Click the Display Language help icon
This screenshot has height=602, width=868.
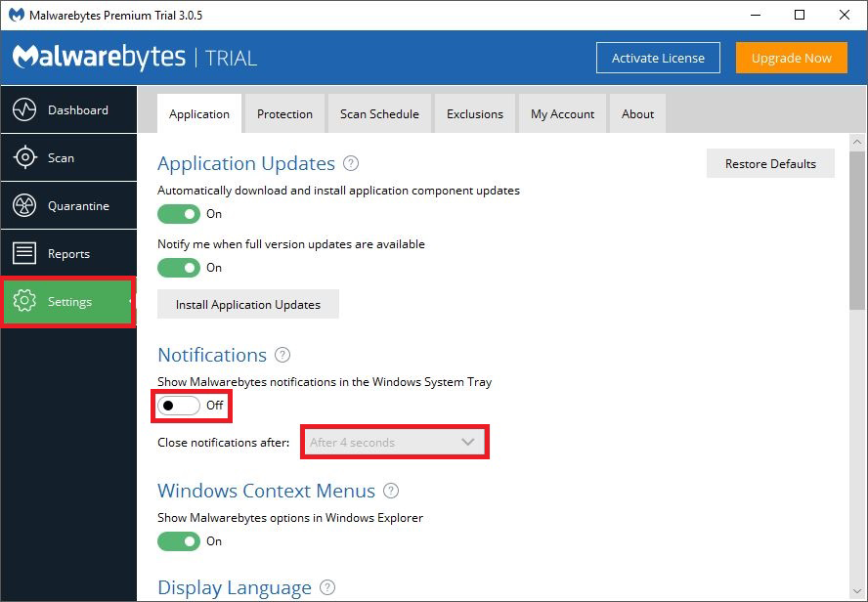click(327, 587)
